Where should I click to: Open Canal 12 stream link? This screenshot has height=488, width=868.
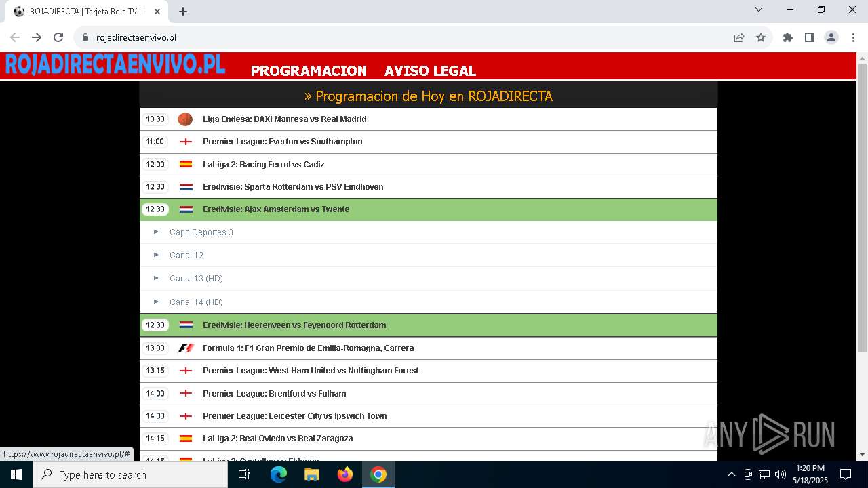coord(186,255)
